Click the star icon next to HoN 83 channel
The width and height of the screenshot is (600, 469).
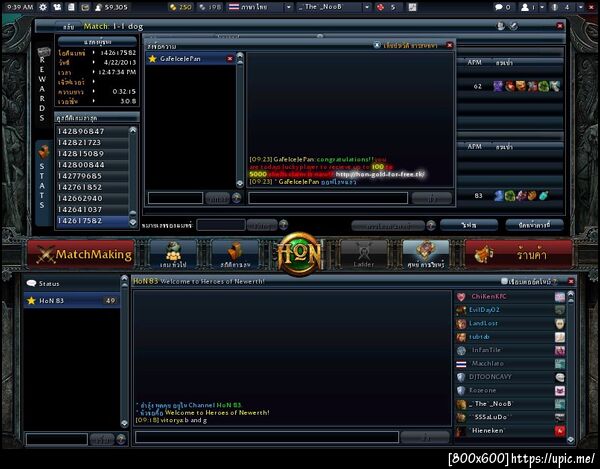31,300
